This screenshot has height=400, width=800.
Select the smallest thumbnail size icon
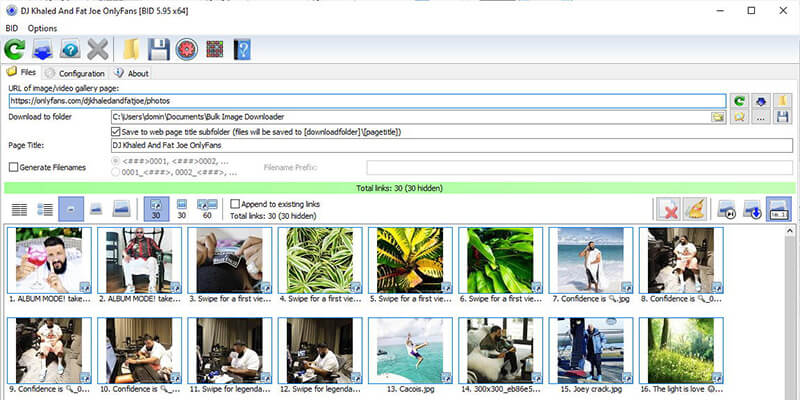click(x=71, y=209)
